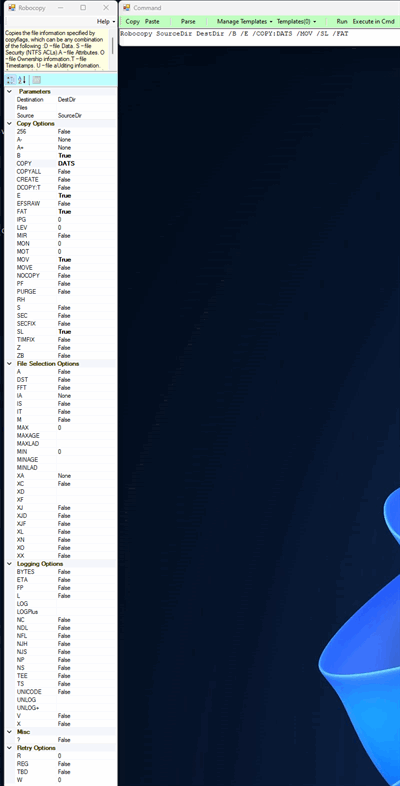
Task: Toggle the FAT option set to True
Action: point(86,212)
